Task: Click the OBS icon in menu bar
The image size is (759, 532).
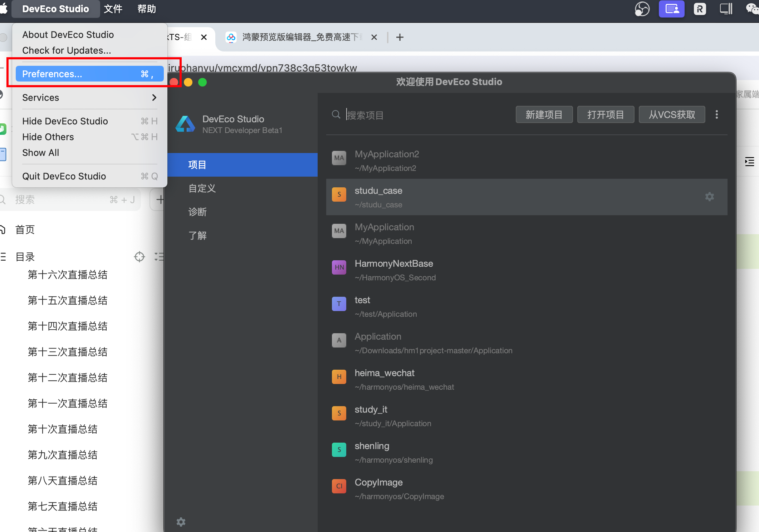Action: coord(642,9)
